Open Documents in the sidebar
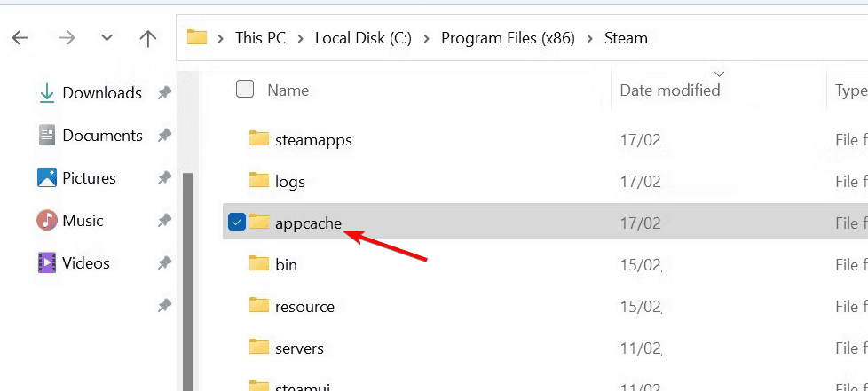This screenshot has width=868, height=391. (x=102, y=136)
